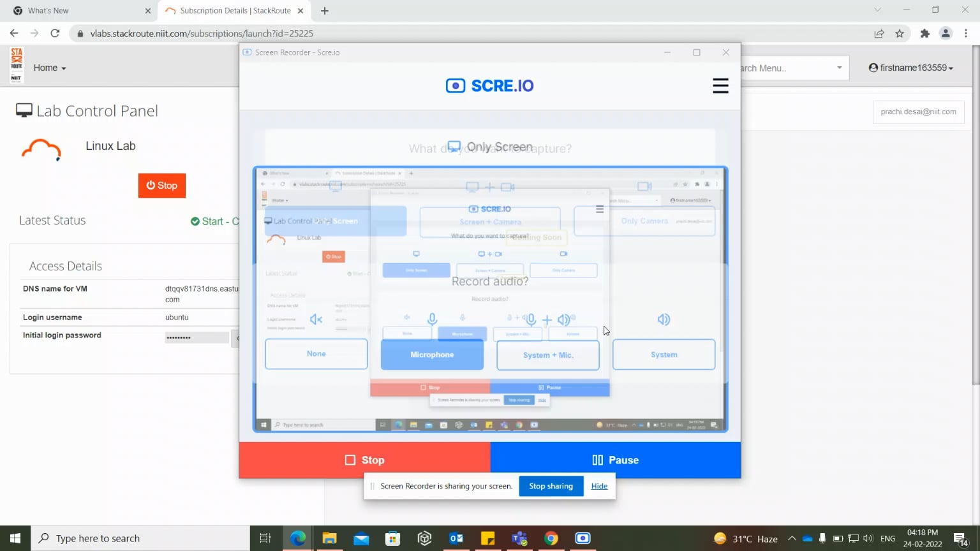Open the notification center on taskbar
Screen dimensions: 980x551
[x=961, y=538]
